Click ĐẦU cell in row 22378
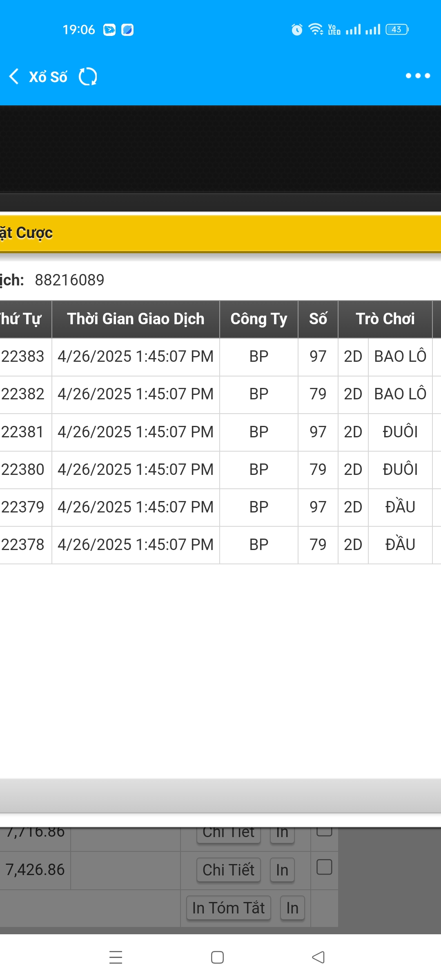441x980 pixels. coord(400,545)
